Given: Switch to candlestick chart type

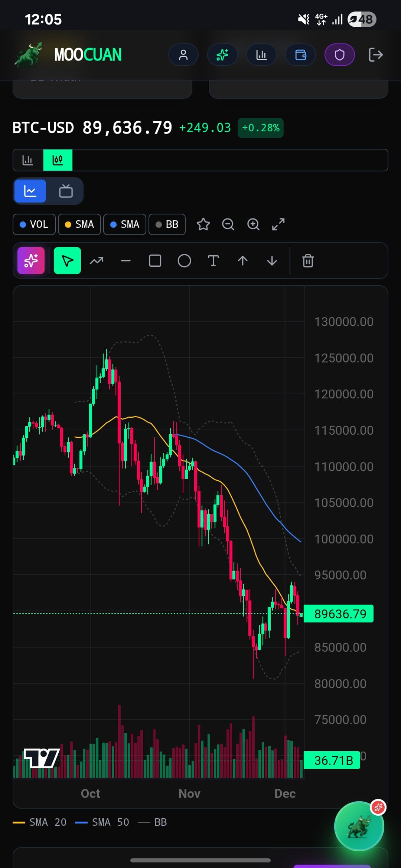Looking at the screenshot, I should point(58,160).
